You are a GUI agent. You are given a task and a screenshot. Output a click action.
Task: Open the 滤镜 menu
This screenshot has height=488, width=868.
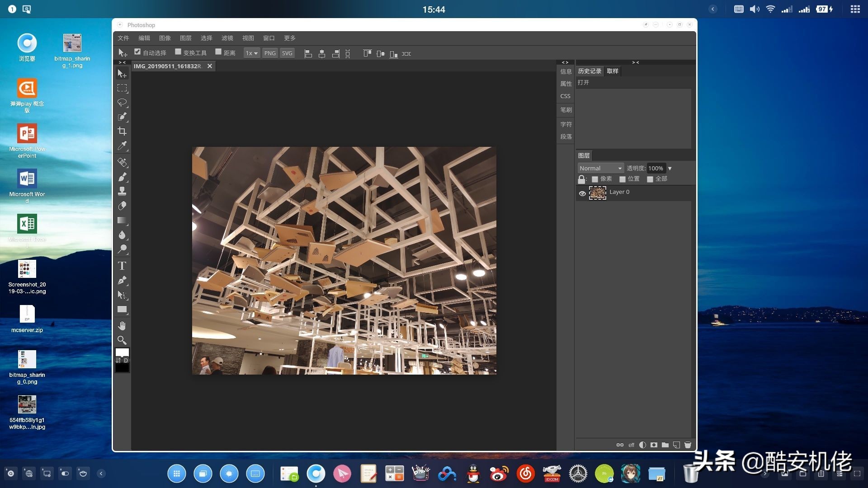[x=227, y=38]
